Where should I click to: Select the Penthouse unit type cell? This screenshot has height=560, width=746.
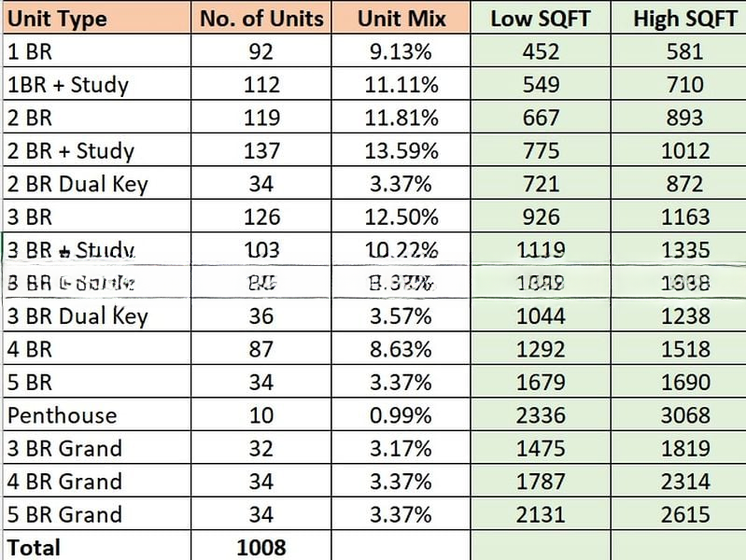pos(62,415)
